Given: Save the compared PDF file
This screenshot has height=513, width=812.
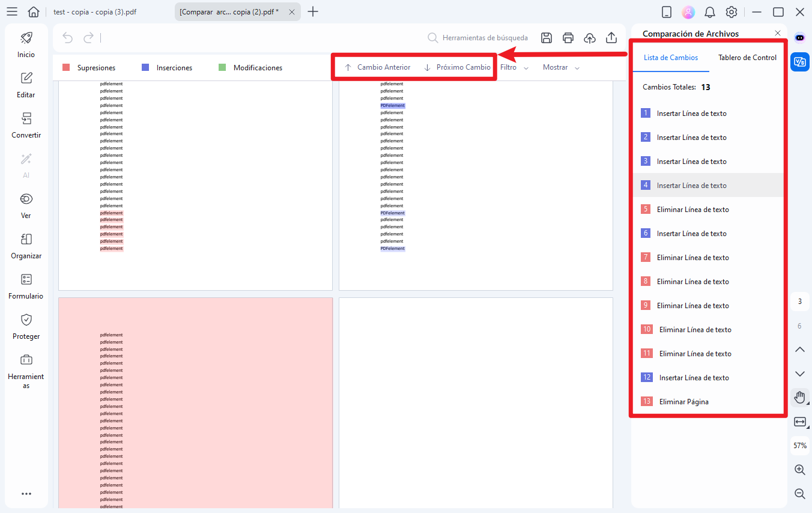Looking at the screenshot, I should (547, 37).
